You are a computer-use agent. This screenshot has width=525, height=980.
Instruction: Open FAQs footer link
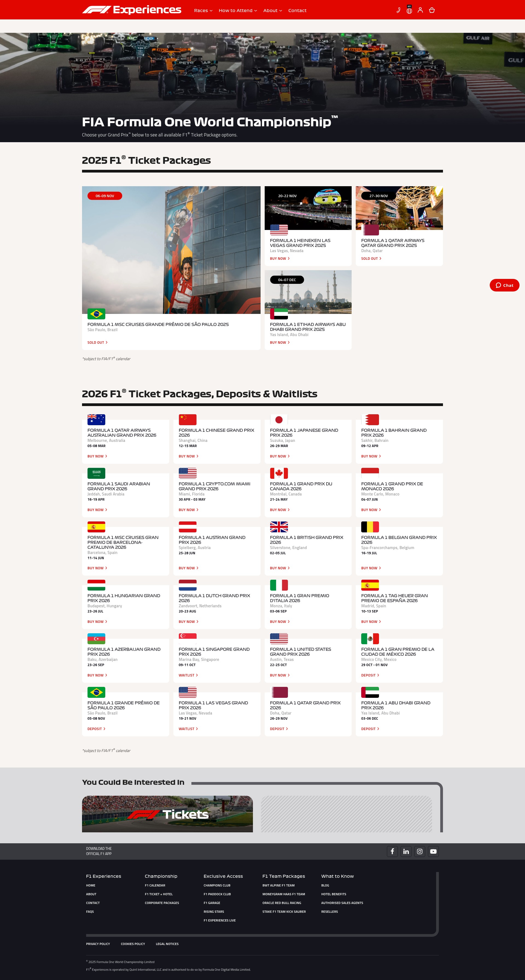pos(90,912)
